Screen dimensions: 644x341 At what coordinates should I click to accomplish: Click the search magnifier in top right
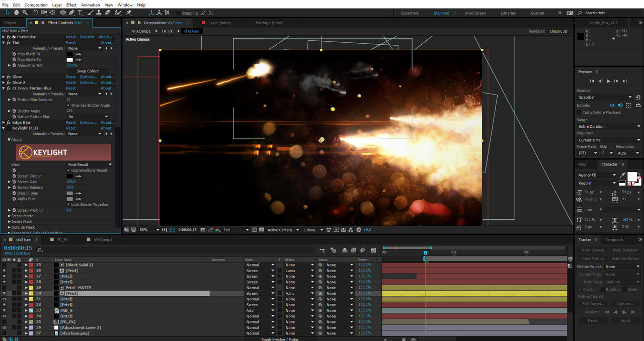580,13
